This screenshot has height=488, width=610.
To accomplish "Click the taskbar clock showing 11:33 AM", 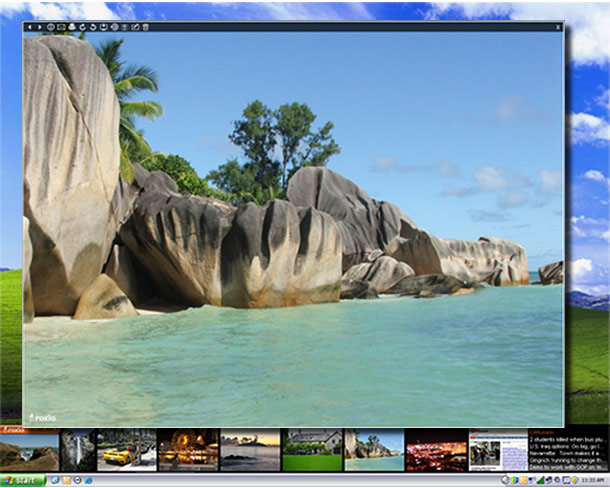I will [592, 481].
